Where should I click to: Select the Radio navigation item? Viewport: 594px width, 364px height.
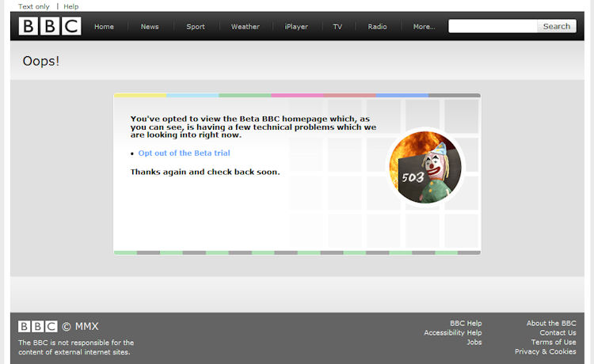point(377,26)
